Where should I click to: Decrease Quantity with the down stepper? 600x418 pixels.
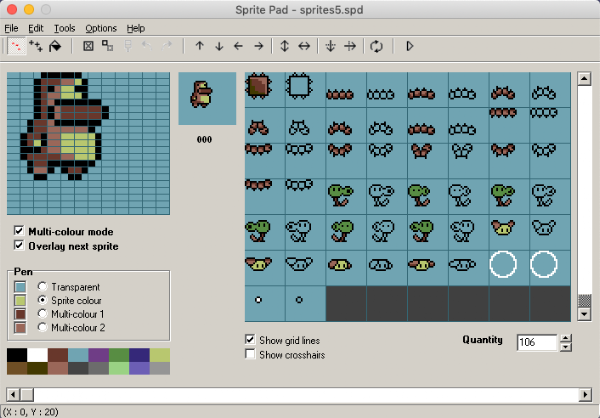pyautogui.click(x=566, y=347)
